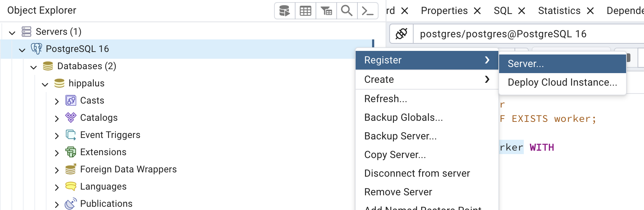
Task: Click the 'EXISTS worker;' SQL text
Action: 554,119
